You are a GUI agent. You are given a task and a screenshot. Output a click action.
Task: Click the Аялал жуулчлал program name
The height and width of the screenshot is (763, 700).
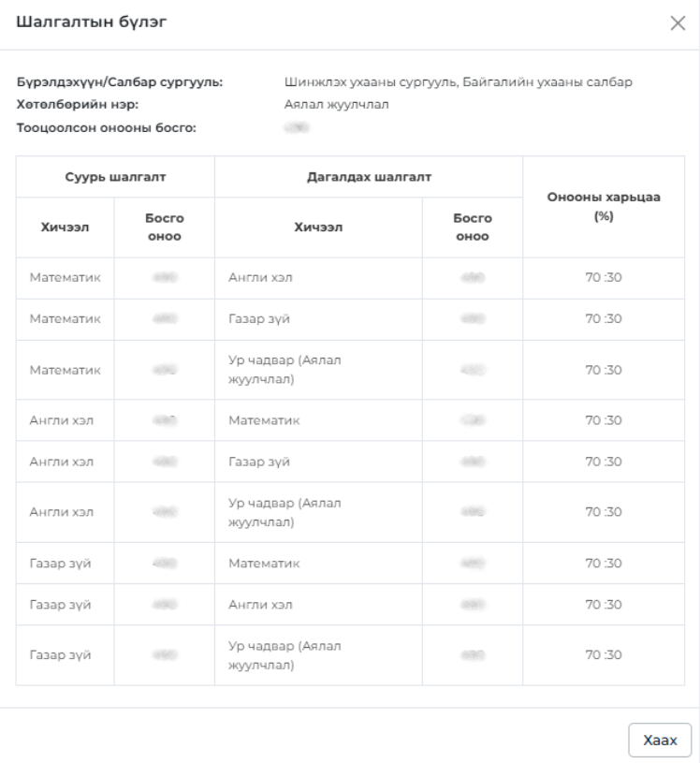pos(336,105)
